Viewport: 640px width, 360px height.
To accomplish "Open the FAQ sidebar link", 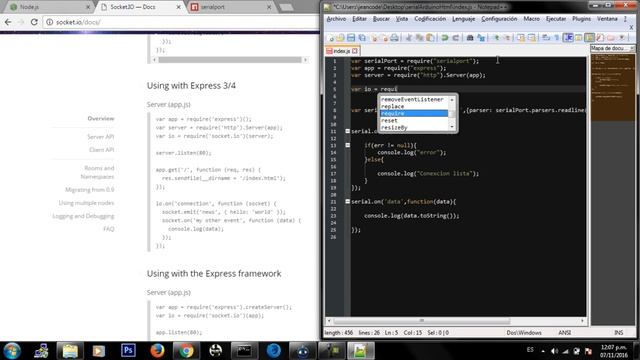I will (109, 229).
